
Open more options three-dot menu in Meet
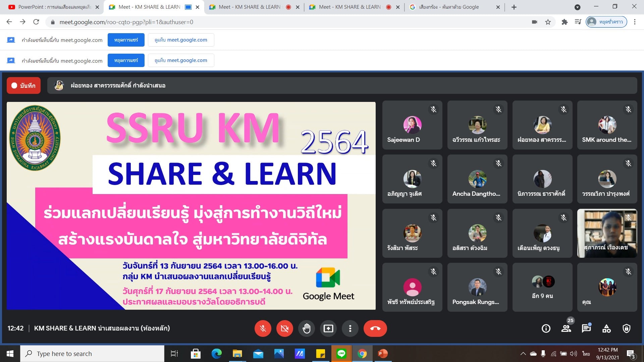tap(350, 328)
